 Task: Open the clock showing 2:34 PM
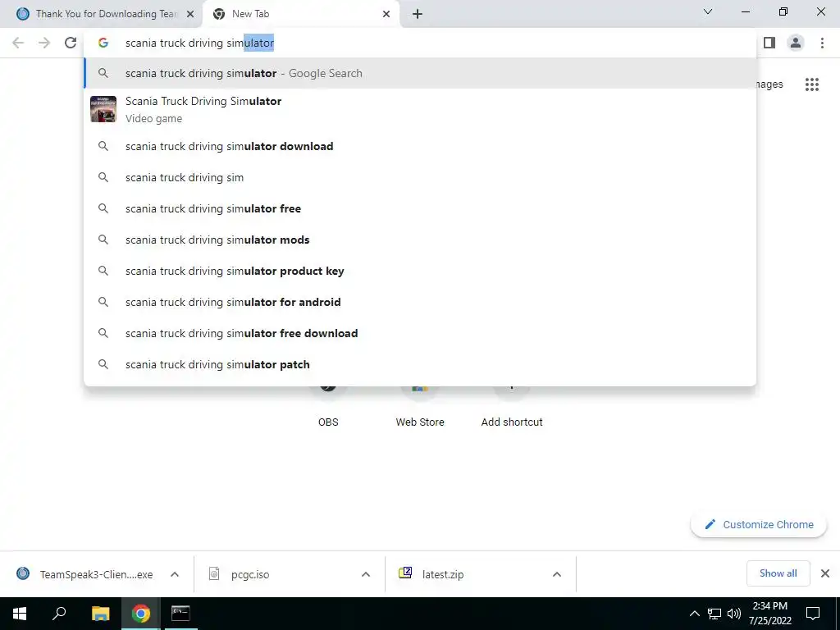coord(769,614)
